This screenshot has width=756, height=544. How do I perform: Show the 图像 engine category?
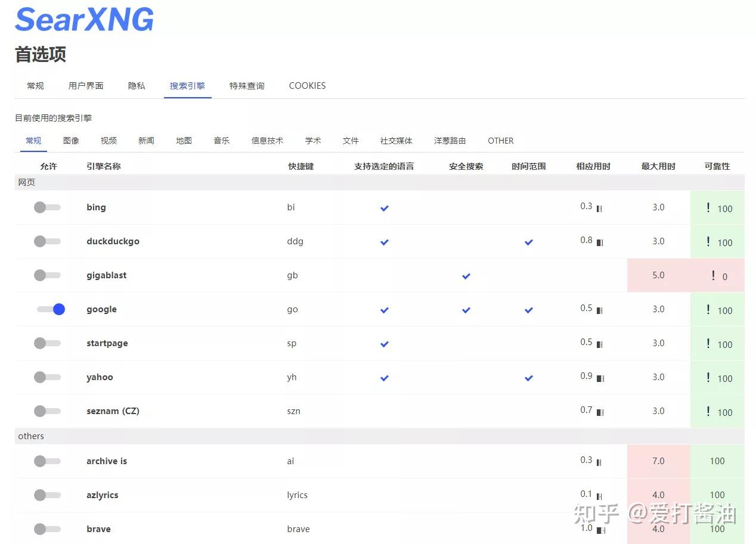click(71, 141)
